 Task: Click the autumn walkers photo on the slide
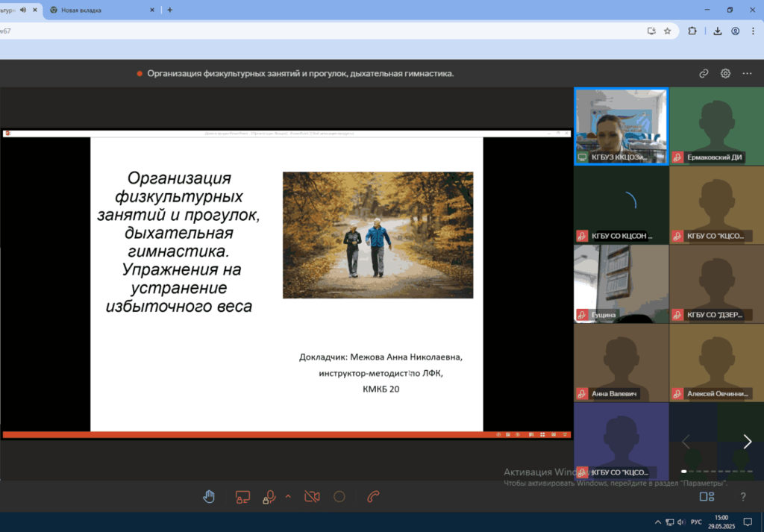click(x=378, y=235)
